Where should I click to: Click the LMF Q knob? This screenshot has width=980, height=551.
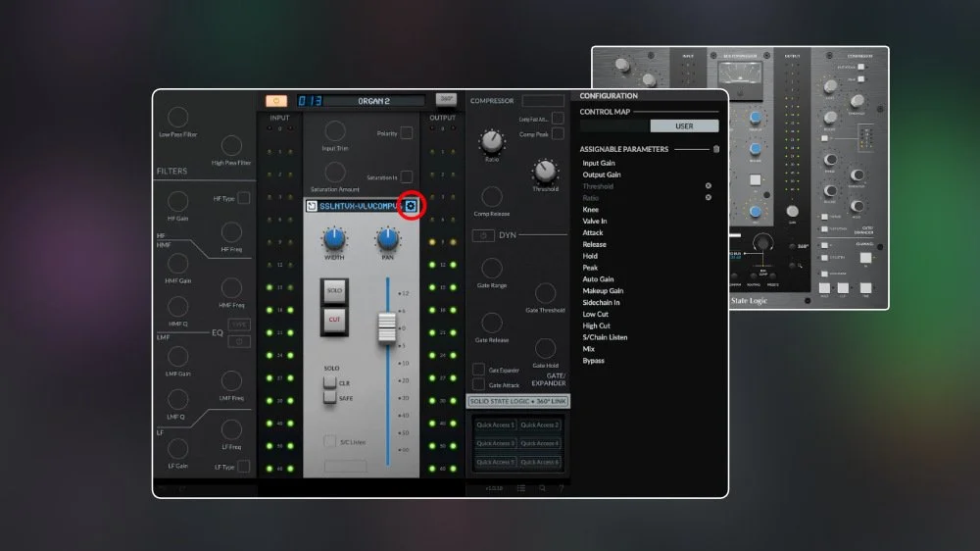click(177, 399)
